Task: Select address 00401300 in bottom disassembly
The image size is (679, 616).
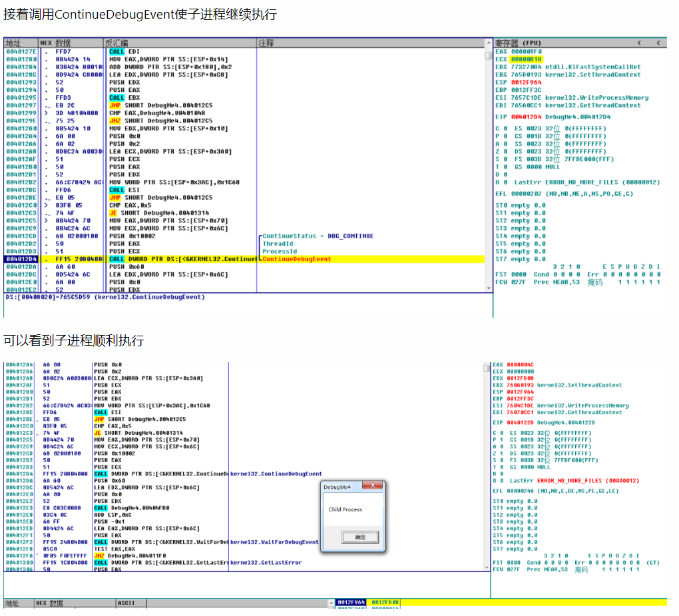Action: tap(20, 563)
